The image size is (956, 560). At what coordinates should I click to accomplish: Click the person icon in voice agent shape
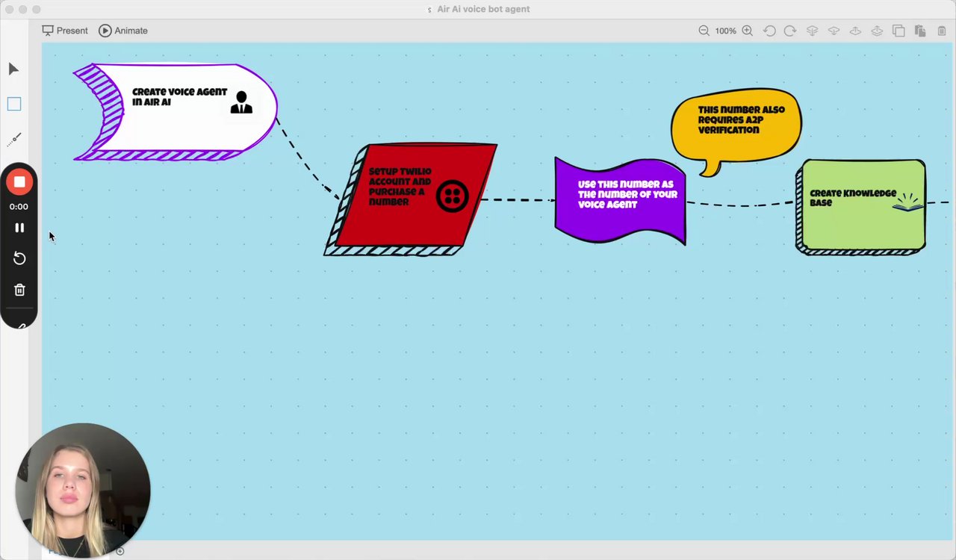point(241,102)
